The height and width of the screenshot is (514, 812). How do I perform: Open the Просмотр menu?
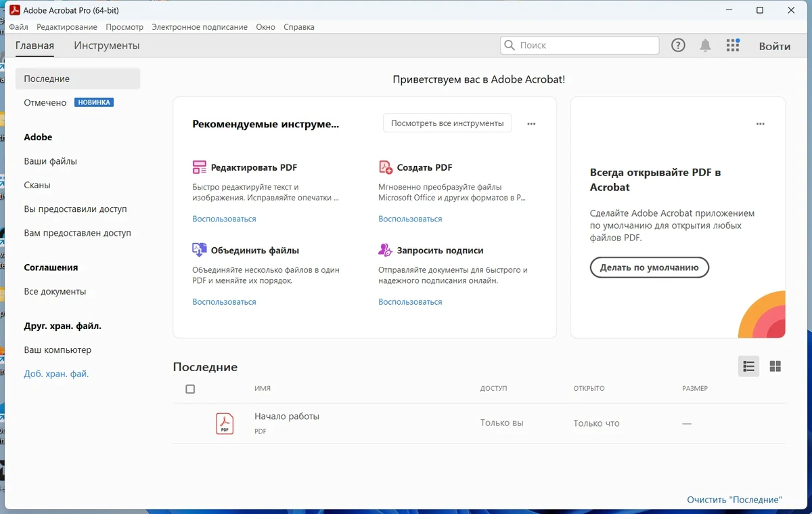tap(125, 27)
